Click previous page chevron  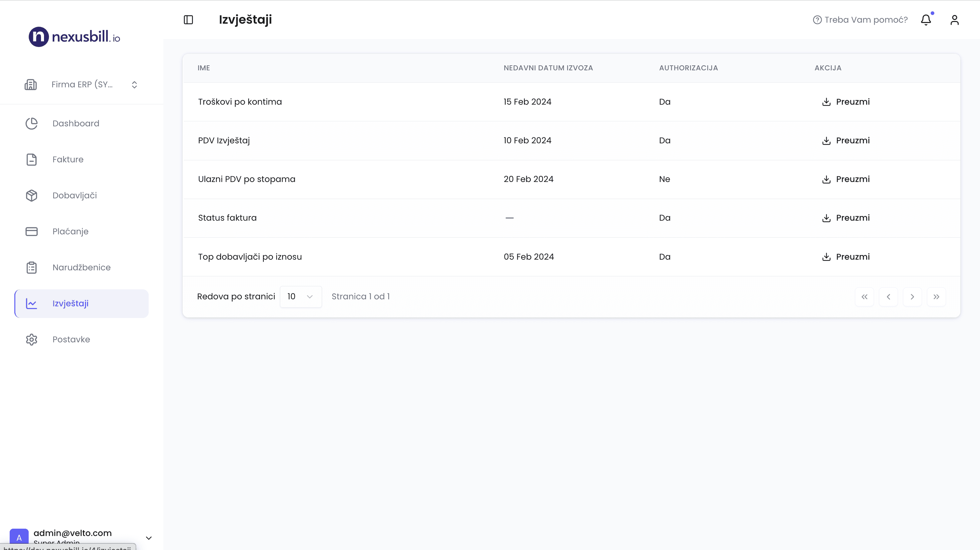888,297
